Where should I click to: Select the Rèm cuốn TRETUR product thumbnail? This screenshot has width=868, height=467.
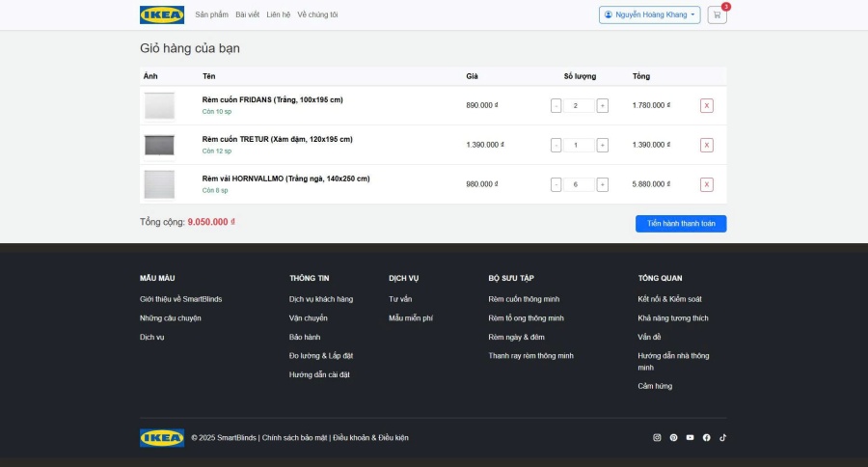pos(159,145)
